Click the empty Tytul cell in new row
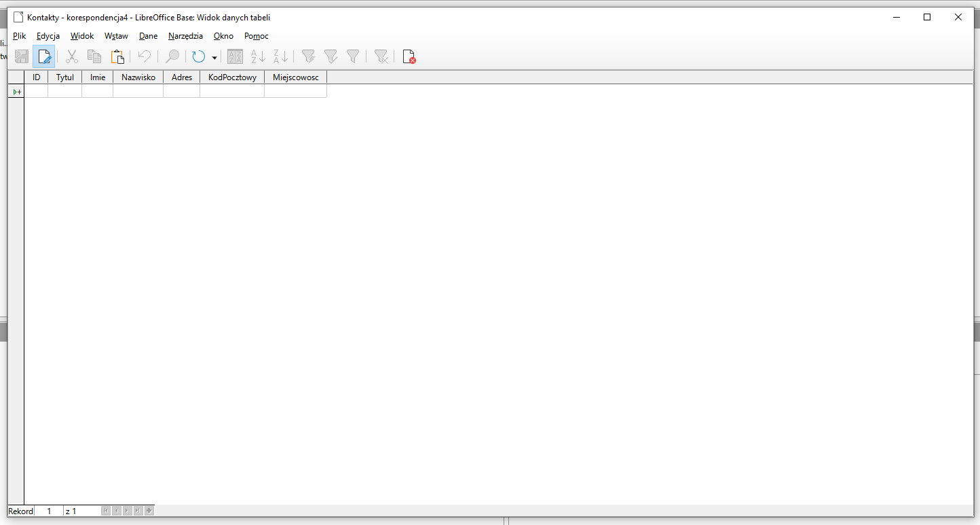The width and height of the screenshot is (980, 525). coord(65,91)
